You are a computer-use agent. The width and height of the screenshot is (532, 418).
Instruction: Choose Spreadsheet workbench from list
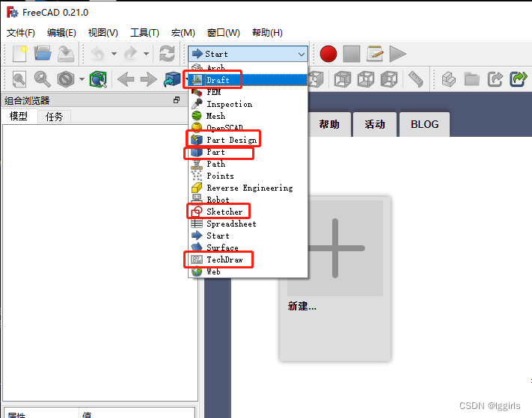(x=248, y=224)
